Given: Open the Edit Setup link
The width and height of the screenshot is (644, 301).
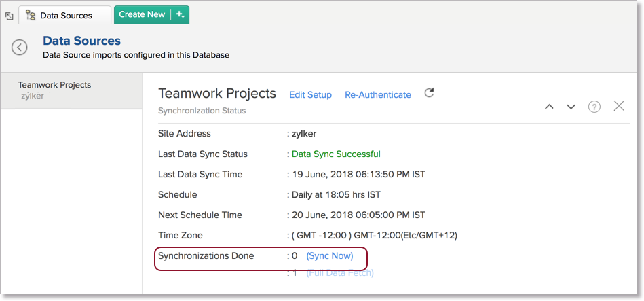Looking at the screenshot, I should pos(311,95).
